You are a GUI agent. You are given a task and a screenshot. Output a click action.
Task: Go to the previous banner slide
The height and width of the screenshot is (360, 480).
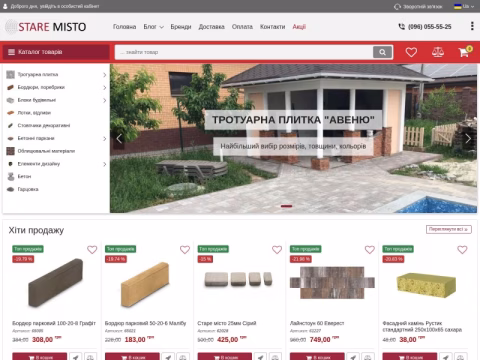click(x=119, y=138)
